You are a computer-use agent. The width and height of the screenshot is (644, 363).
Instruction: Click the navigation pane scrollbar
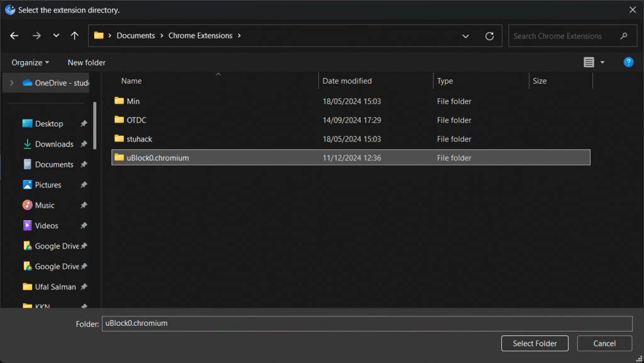click(x=95, y=126)
